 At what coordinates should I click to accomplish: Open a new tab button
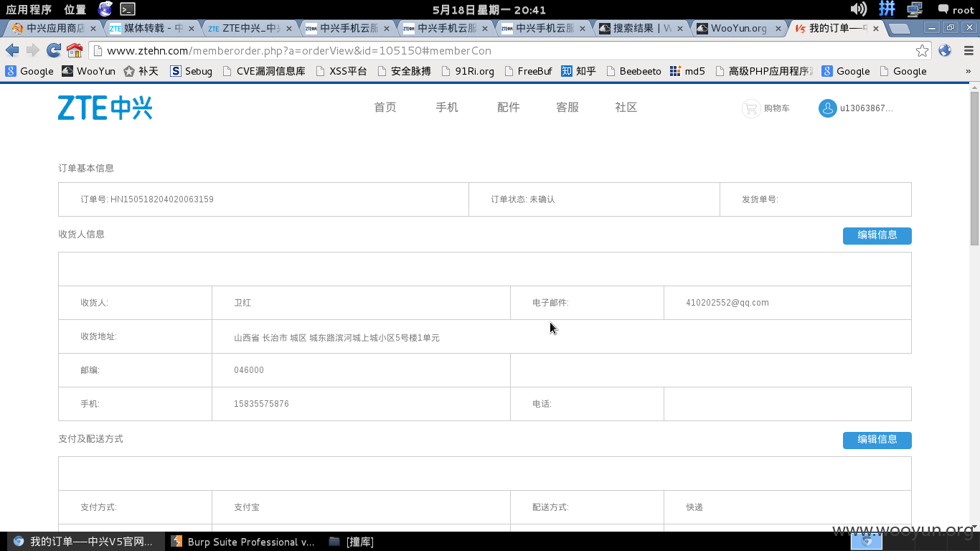(x=900, y=29)
